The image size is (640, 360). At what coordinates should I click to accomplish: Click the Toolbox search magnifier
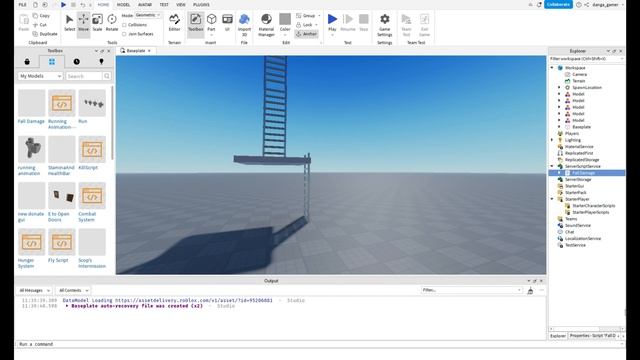(107, 76)
